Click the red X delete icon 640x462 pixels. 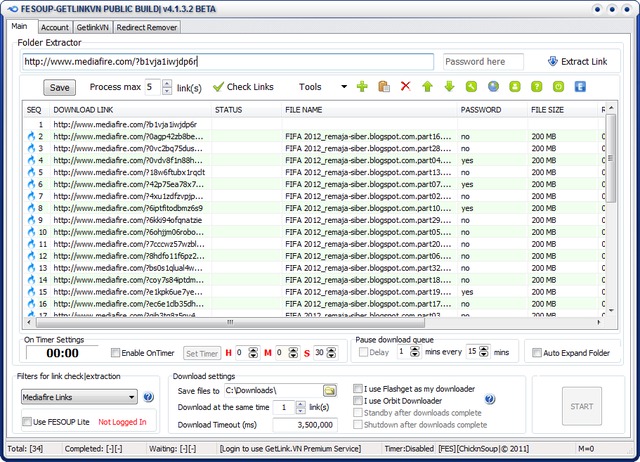pos(405,86)
